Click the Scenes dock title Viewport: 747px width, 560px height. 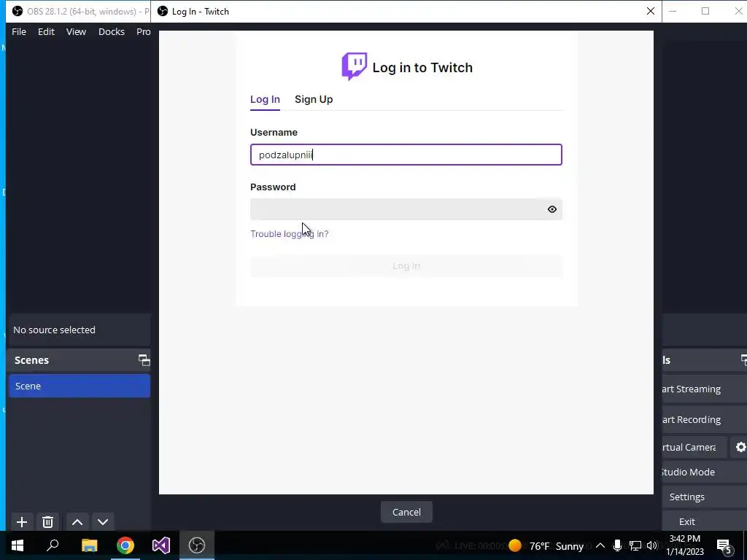tap(31, 360)
